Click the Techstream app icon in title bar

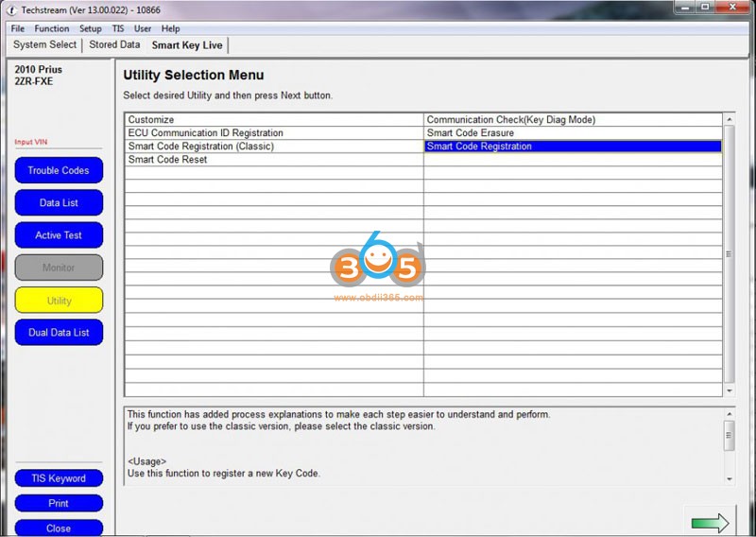tap(11, 10)
